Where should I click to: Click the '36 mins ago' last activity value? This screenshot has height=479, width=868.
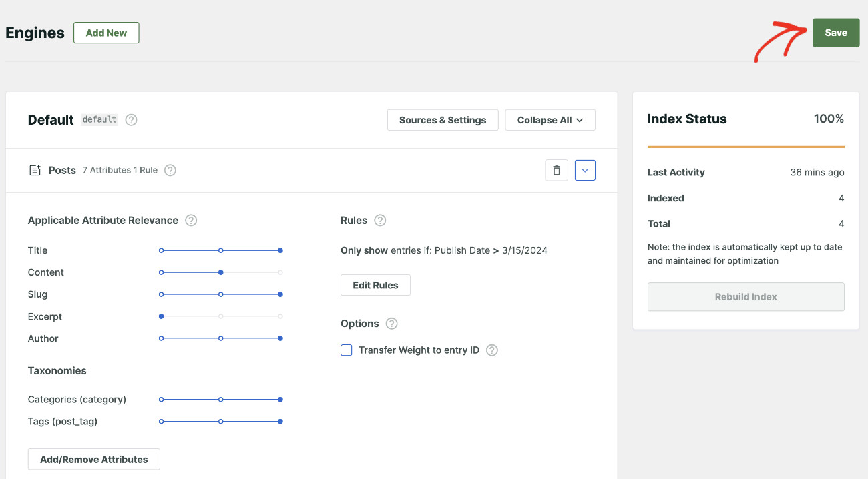click(x=817, y=172)
